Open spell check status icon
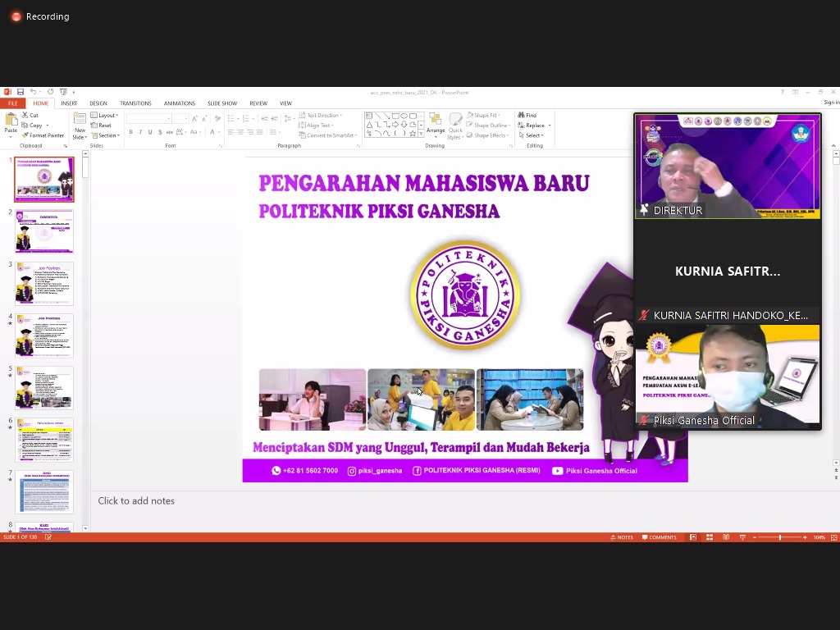This screenshot has height=630, width=840. [x=48, y=536]
